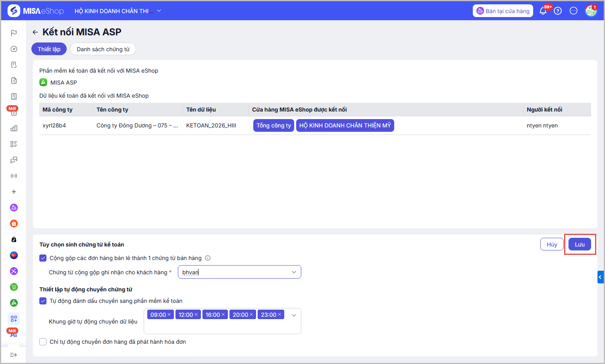The width and height of the screenshot is (605, 364).
Task: Open the dashboard gauge icon in sidebar
Action: tap(14, 49)
